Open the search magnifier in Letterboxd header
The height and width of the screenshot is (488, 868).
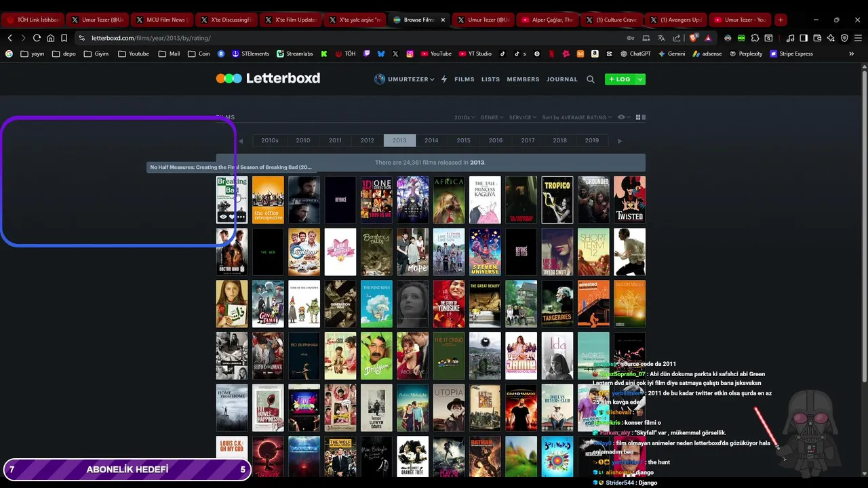[590, 79]
